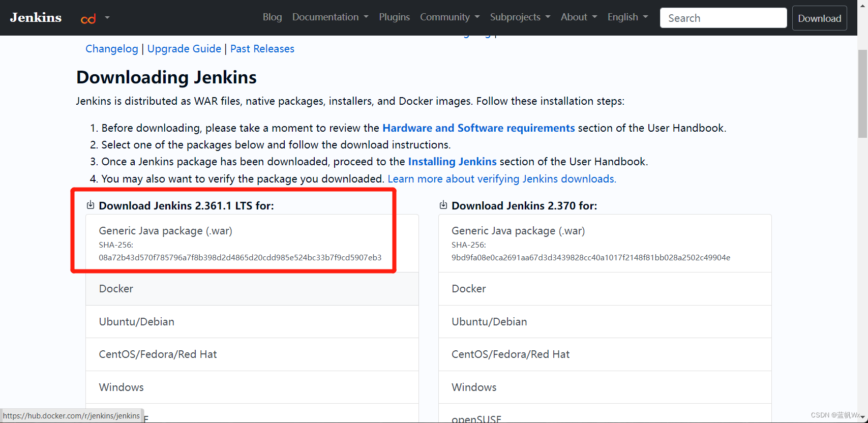This screenshot has height=423, width=868.
Task: Click the Downloading Jenkins heading
Action: 166,77
